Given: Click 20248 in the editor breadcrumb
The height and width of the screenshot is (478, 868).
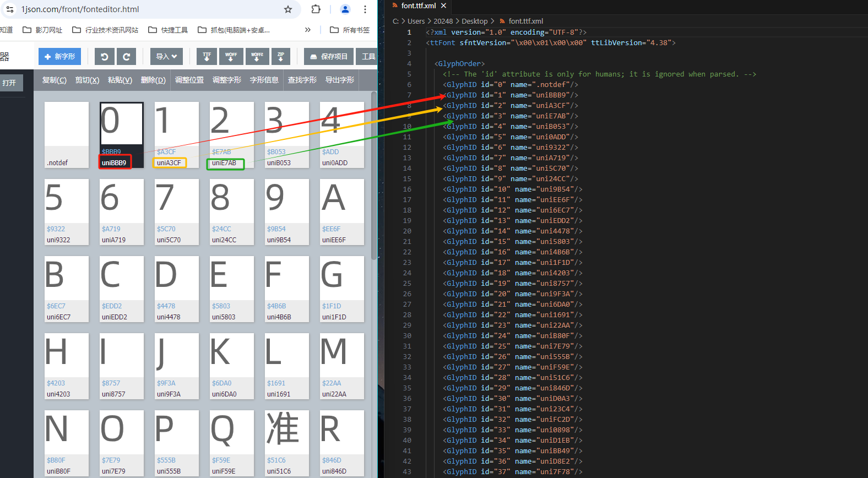Looking at the screenshot, I should 443,21.
